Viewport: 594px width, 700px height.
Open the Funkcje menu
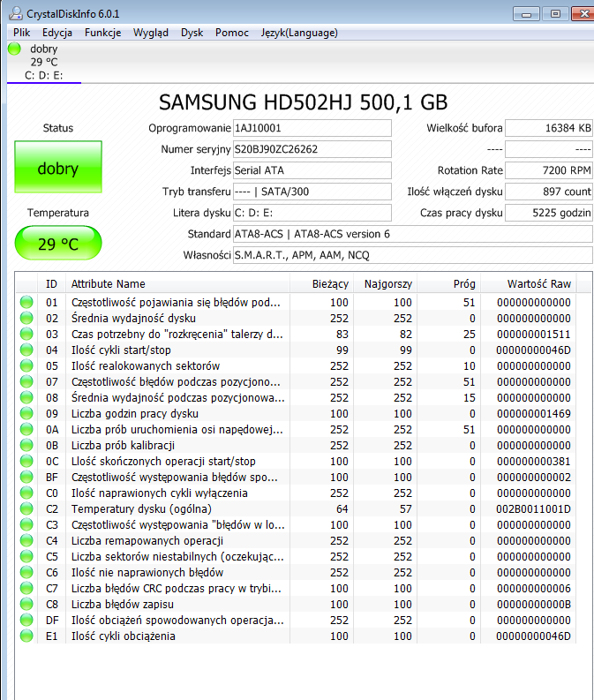coord(102,33)
